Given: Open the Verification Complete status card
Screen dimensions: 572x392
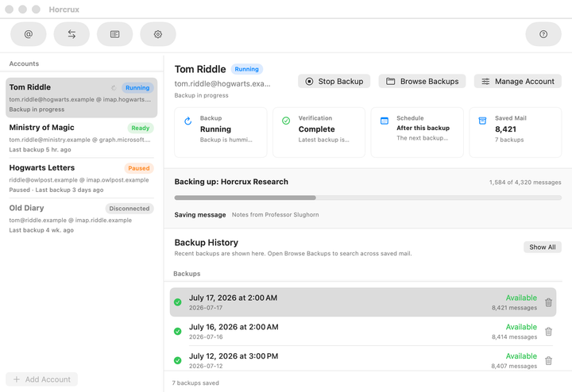Looking at the screenshot, I should click(319, 133).
